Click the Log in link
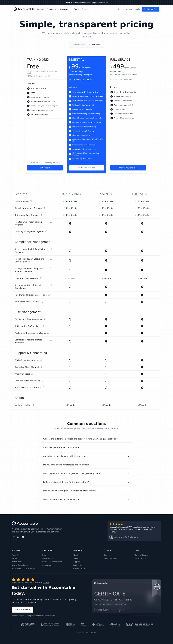This screenshot has width=173, height=644. click(x=137, y=9)
